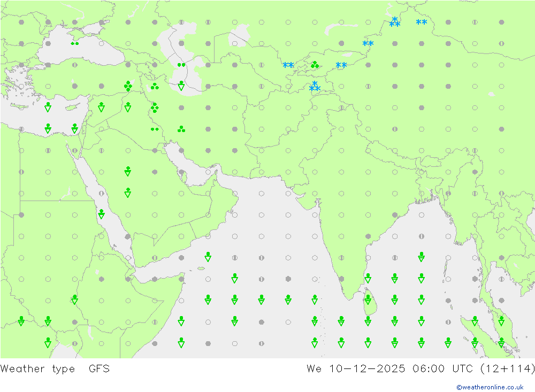Click the rain symbol over the Black Sea
535x392 pixels.
75,43
